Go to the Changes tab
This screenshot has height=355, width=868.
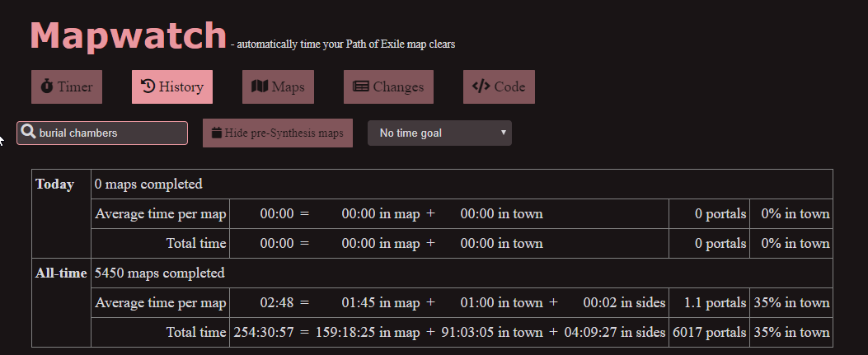tap(388, 87)
